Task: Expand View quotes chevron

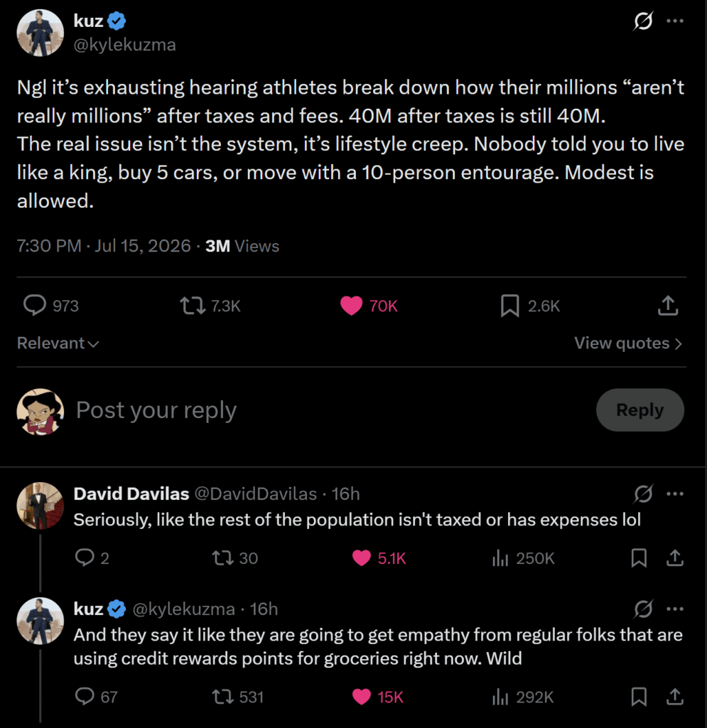Action: [x=679, y=343]
